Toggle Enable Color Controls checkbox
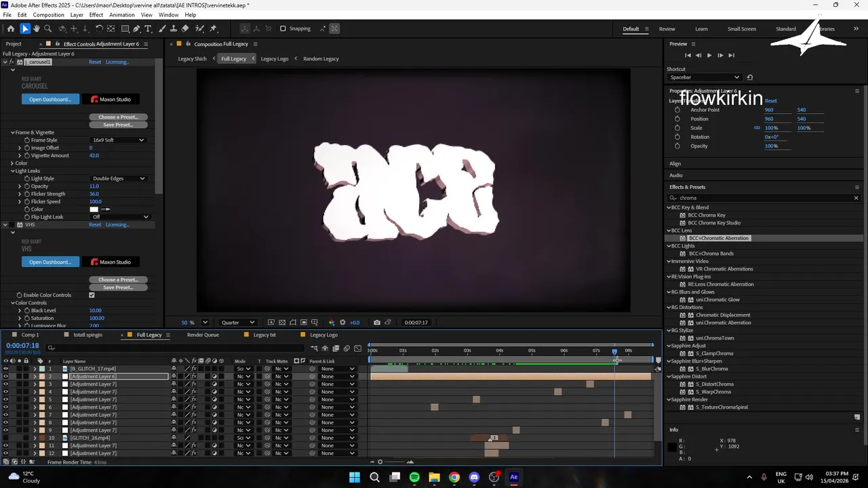This screenshot has width=868, height=488. click(x=92, y=295)
